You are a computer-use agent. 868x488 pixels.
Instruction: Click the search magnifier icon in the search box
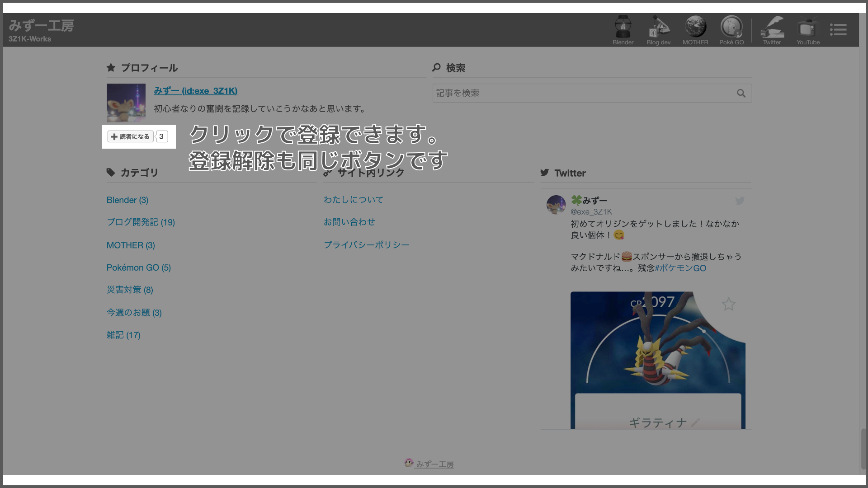tap(741, 93)
